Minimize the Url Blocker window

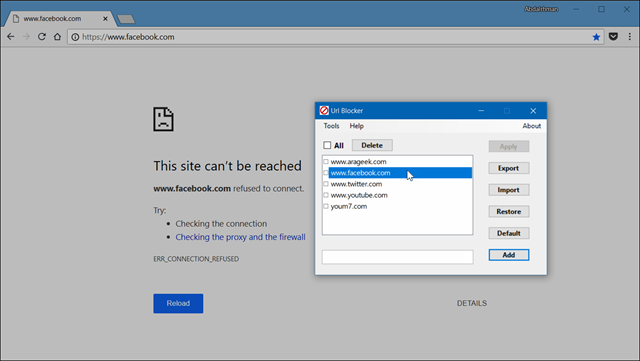(x=481, y=111)
